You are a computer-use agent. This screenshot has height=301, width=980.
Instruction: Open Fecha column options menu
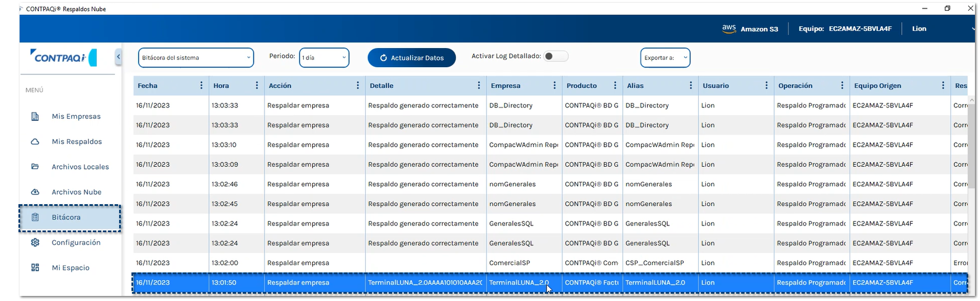pyautogui.click(x=201, y=86)
